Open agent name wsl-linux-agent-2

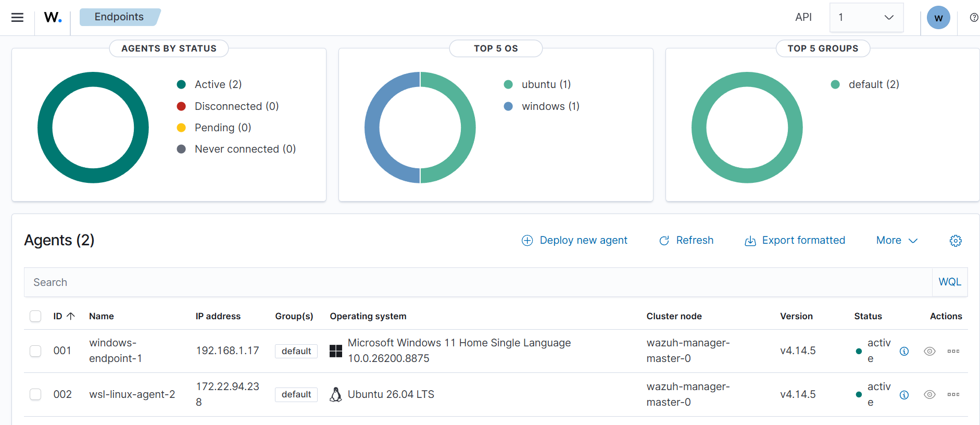coord(132,394)
